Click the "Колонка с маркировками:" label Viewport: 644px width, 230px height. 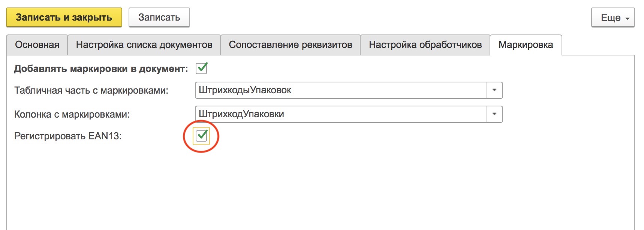coord(72,114)
